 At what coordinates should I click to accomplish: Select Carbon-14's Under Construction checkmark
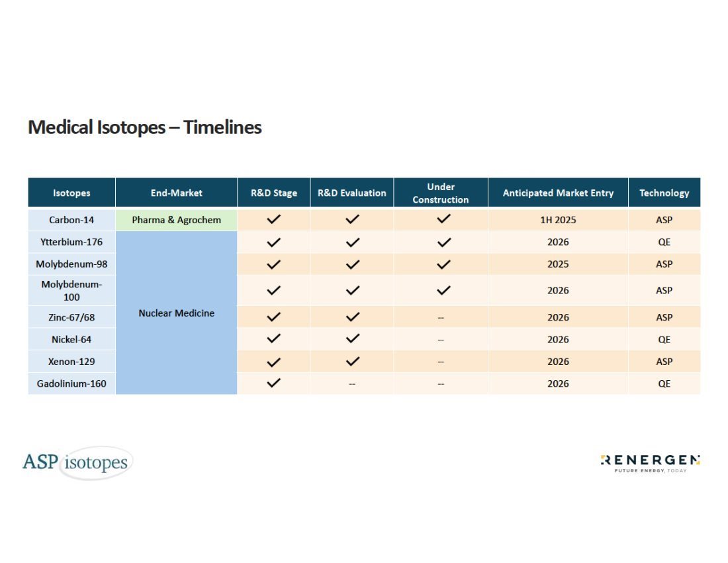click(444, 220)
